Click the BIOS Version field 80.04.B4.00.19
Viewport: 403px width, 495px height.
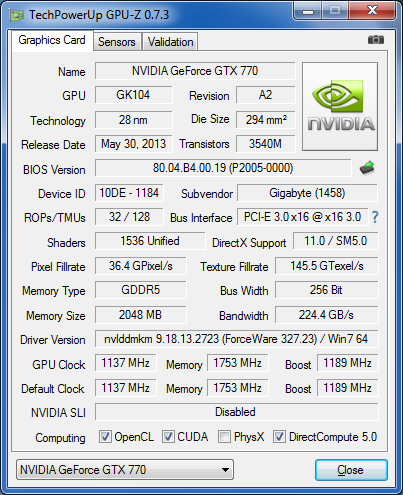click(223, 168)
